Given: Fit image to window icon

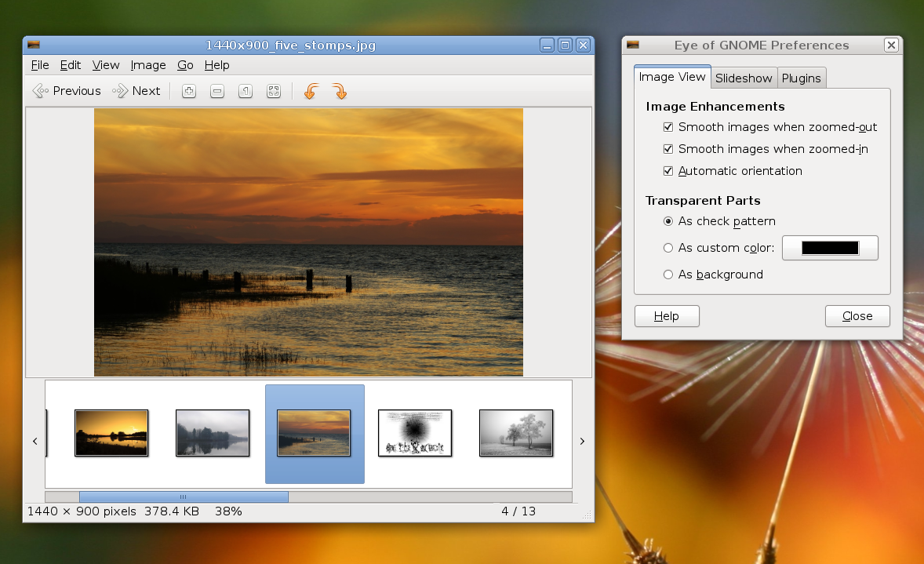Looking at the screenshot, I should 274,91.
